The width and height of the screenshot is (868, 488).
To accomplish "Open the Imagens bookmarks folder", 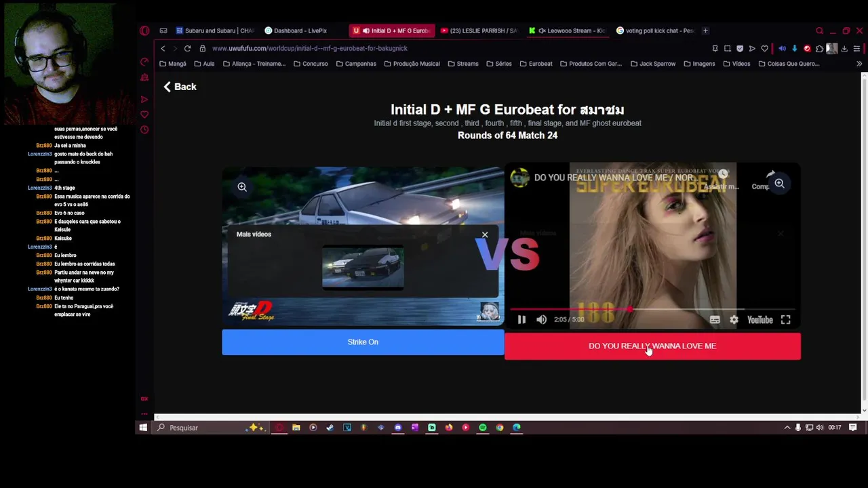I will tap(698, 64).
